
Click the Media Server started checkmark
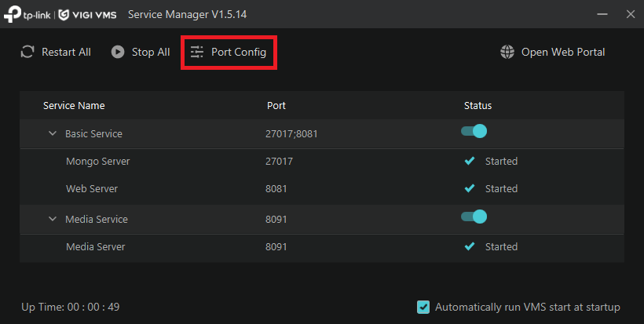(470, 246)
